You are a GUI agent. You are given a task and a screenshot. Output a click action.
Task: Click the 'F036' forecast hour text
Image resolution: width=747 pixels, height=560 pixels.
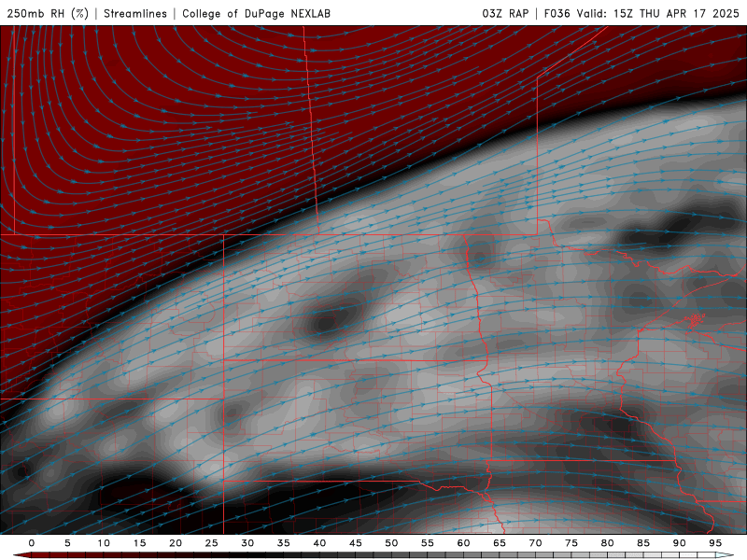[x=557, y=13]
